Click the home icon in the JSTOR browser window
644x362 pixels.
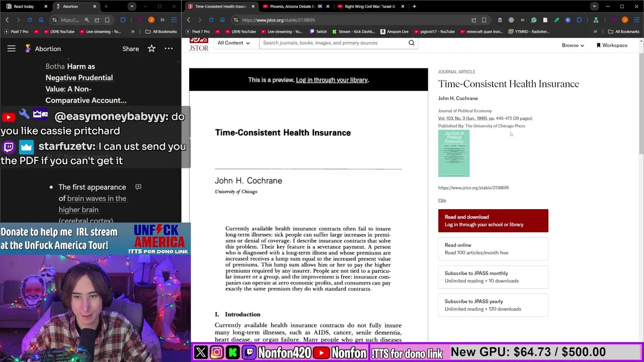(222, 20)
